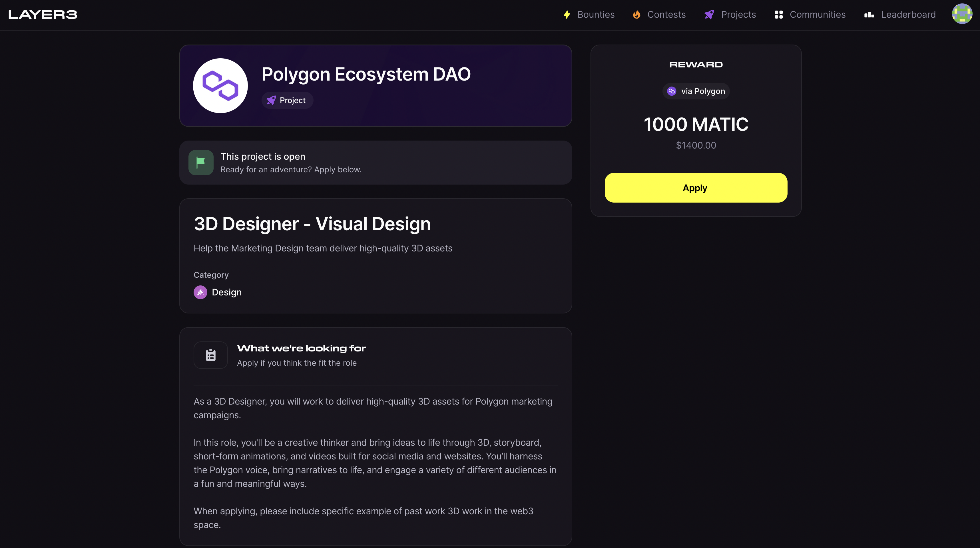
Task: Click the REWARD heading
Action: [696, 65]
